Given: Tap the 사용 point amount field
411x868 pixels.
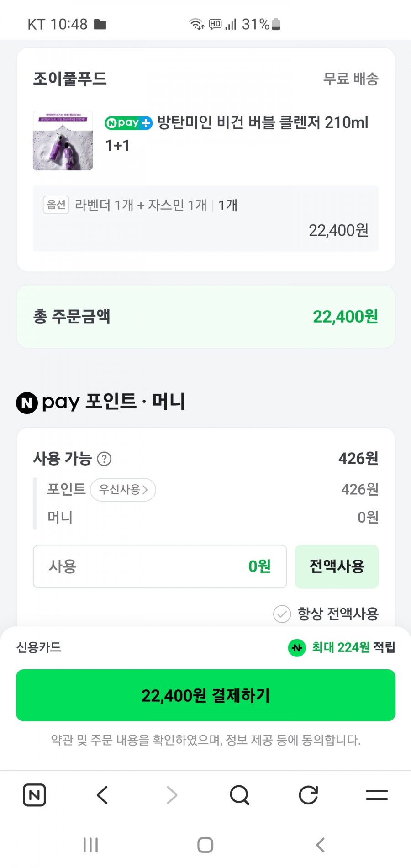Looking at the screenshot, I should click(160, 566).
